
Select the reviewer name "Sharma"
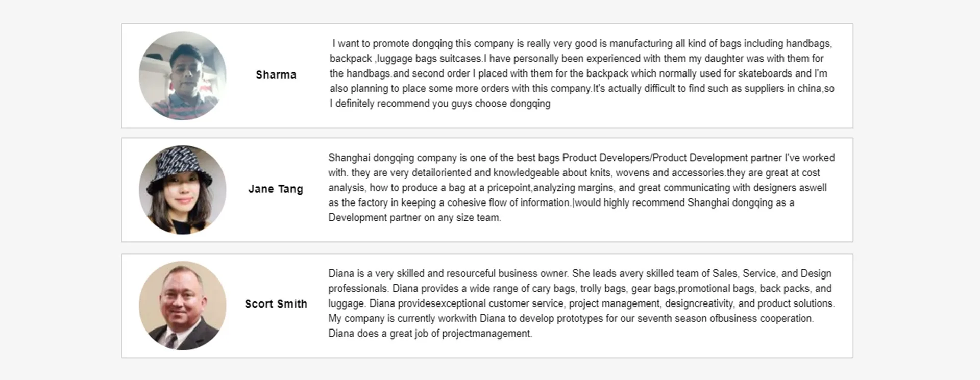(x=276, y=75)
